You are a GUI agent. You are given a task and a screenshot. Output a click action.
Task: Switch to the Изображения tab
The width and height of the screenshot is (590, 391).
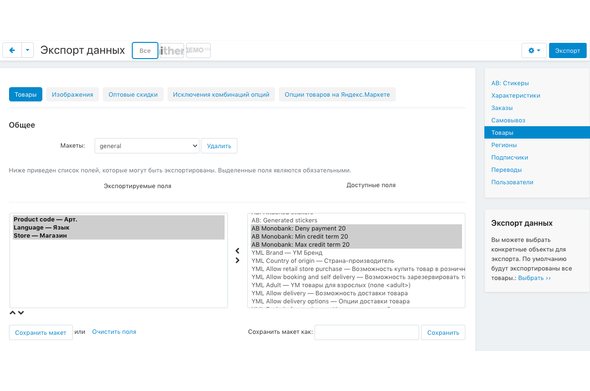[72, 94]
